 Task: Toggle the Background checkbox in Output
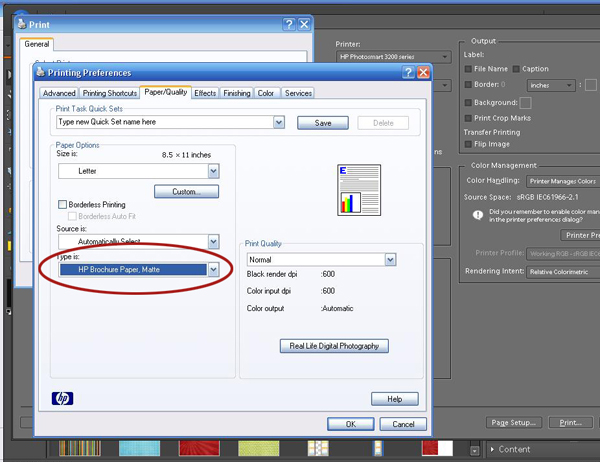468,103
